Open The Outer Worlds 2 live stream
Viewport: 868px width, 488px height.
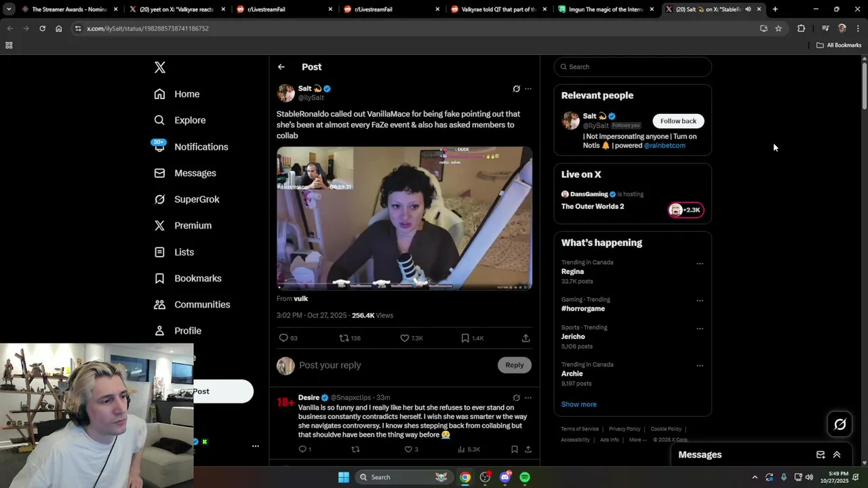tap(593, 207)
